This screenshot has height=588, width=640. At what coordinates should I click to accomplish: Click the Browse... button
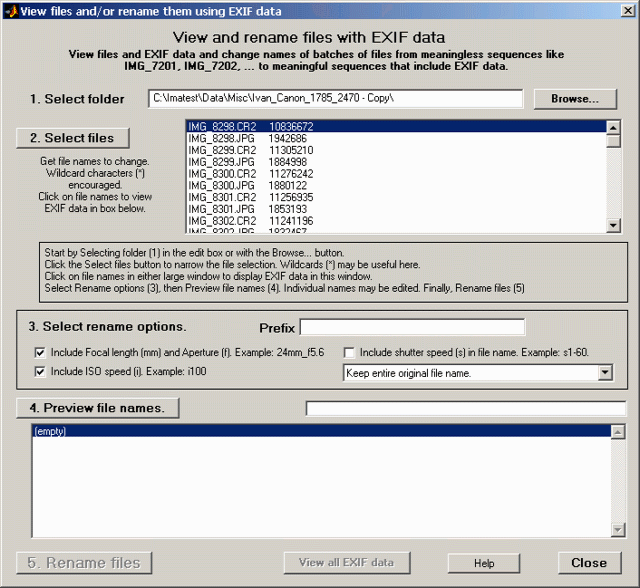(x=575, y=99)
